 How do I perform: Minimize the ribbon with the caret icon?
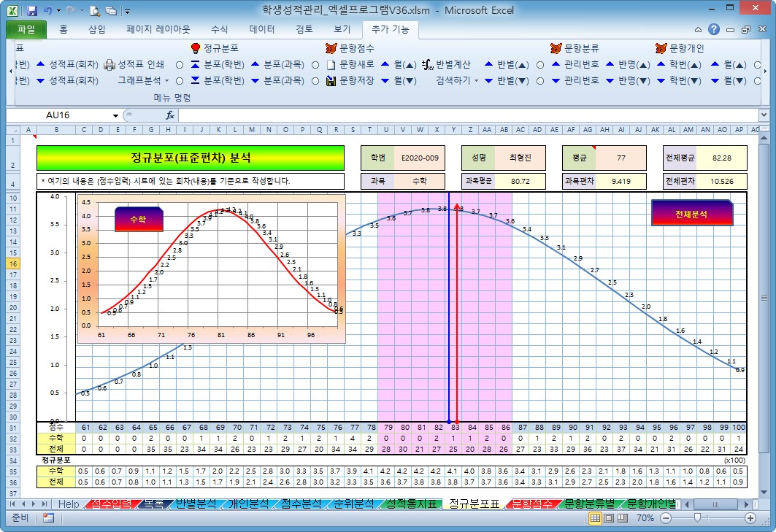tap(698, 30)
